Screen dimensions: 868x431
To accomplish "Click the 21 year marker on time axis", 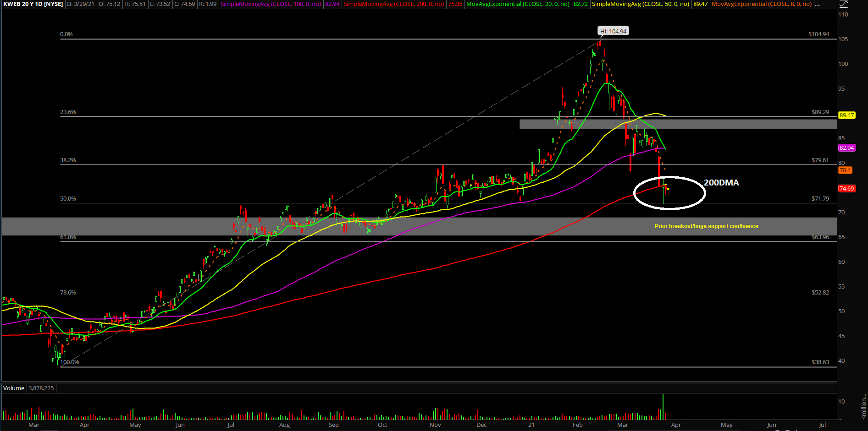I will 531,425.
